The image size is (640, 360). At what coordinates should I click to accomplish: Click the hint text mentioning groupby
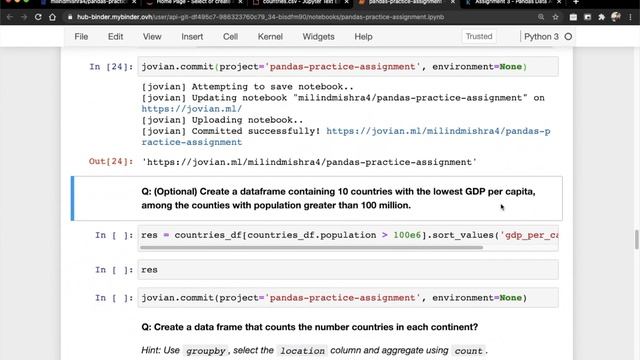314,351
